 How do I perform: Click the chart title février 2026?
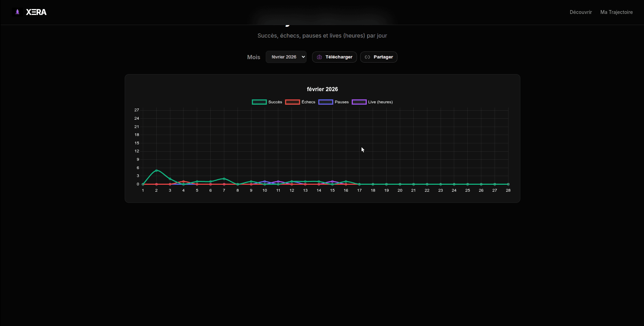click(x=322, y=89)
